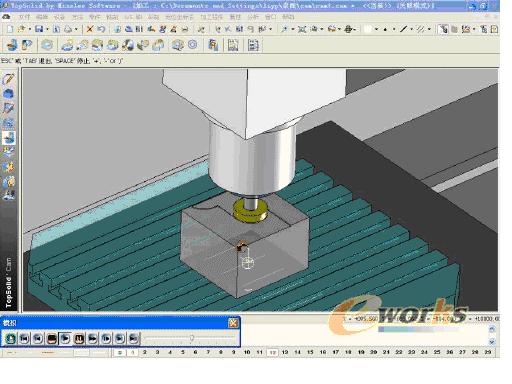
Task: Click the Save icon in top toolbar
Action: [x=39, y=29]
